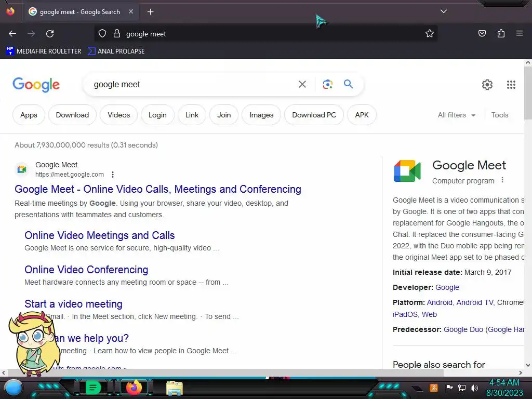The height and width of the screenshot is (399, 532).
Task: Select the Download filter chip
Action: [x=72, y=115]
